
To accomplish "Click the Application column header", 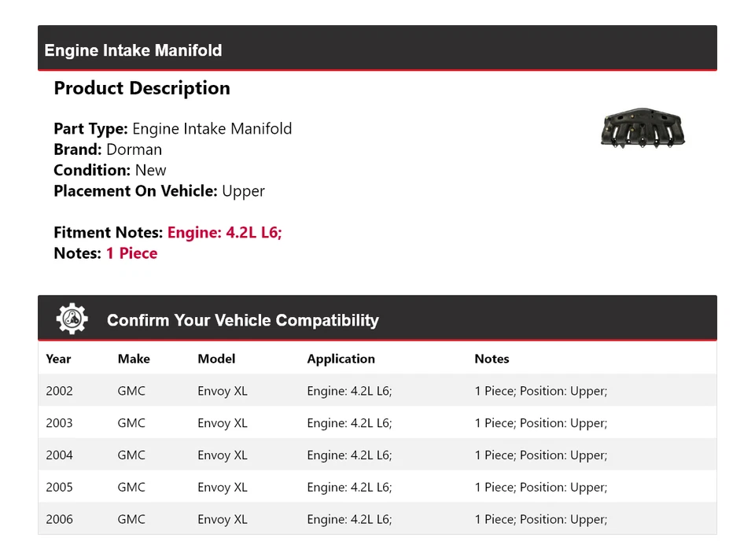I will pos(341,359).
